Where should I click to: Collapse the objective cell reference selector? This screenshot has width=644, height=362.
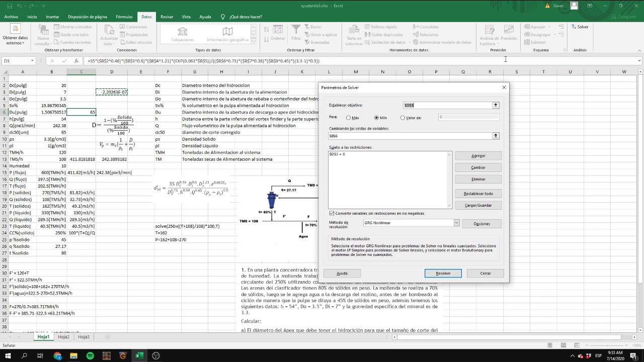[x=496, y=105]
